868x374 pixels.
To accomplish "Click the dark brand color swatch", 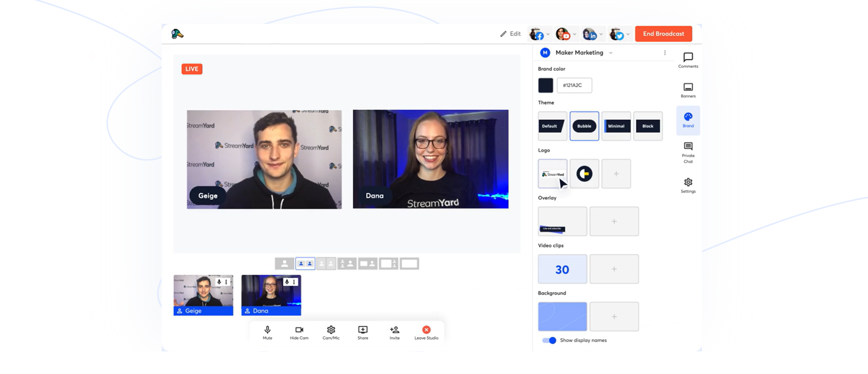I will pyautogui.click(x=545, y=85).
